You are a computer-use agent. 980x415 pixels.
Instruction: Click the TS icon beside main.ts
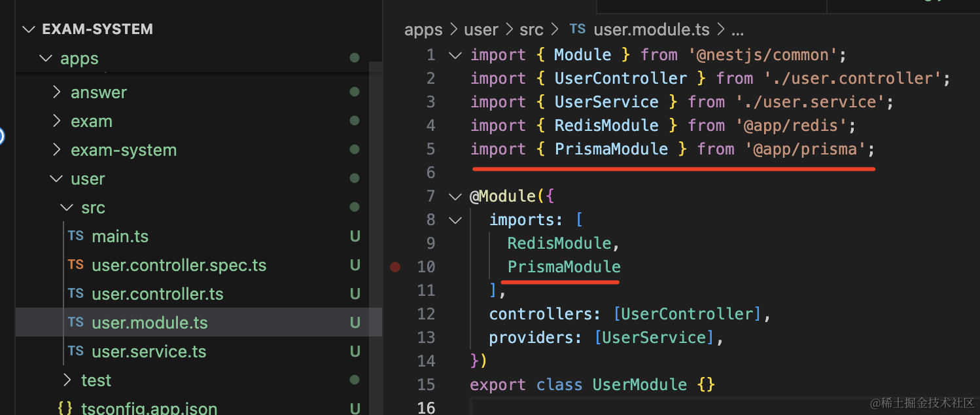click(76, 236)
